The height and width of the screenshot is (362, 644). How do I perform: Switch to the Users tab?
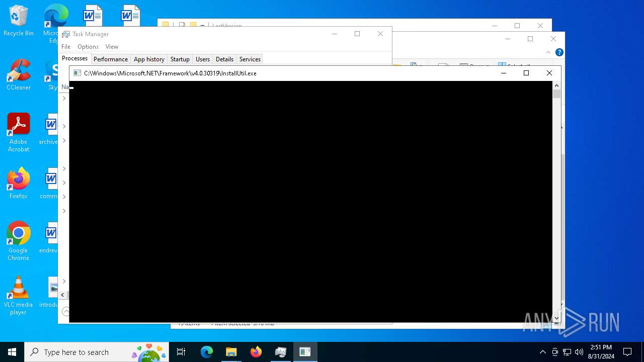(x=203, y=59)
